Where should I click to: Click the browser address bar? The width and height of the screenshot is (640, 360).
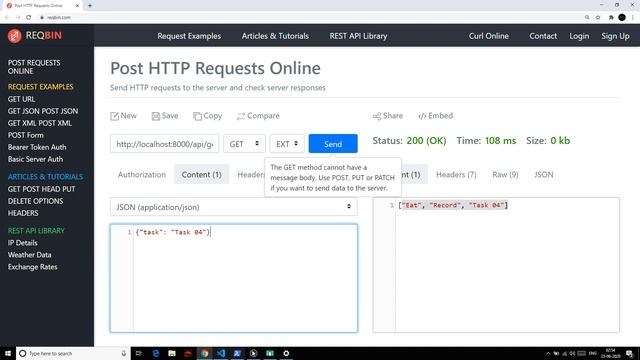(x=310, y=17)
